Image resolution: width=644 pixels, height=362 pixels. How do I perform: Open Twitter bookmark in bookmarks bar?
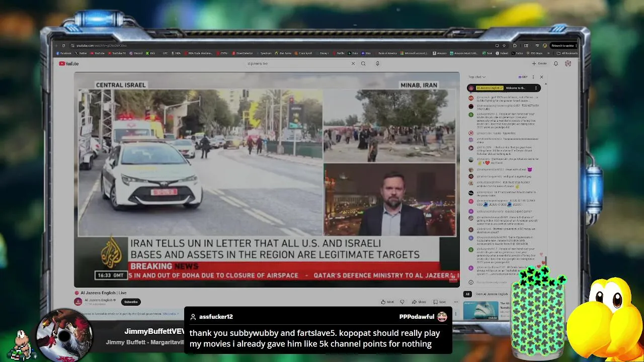[80, 53]
